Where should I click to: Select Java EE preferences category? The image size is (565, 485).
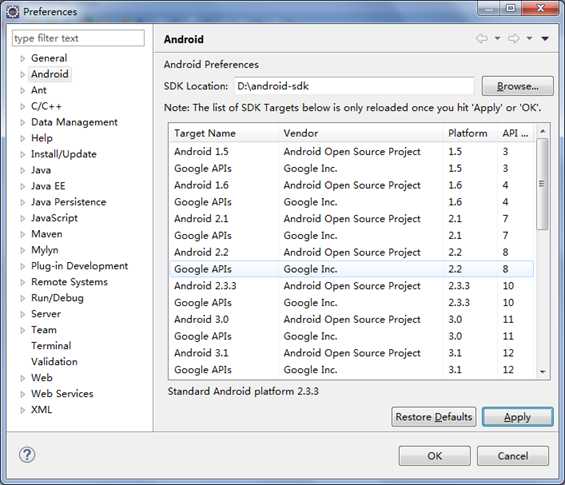point(48,186)
